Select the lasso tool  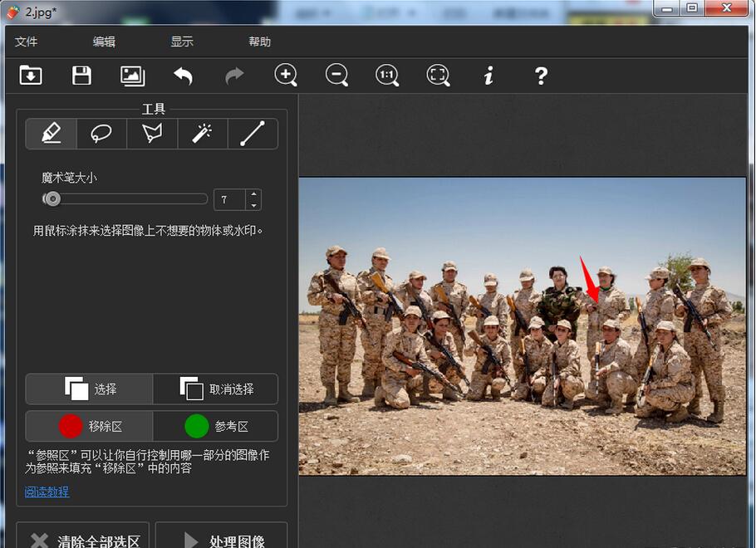pos(101,134)
